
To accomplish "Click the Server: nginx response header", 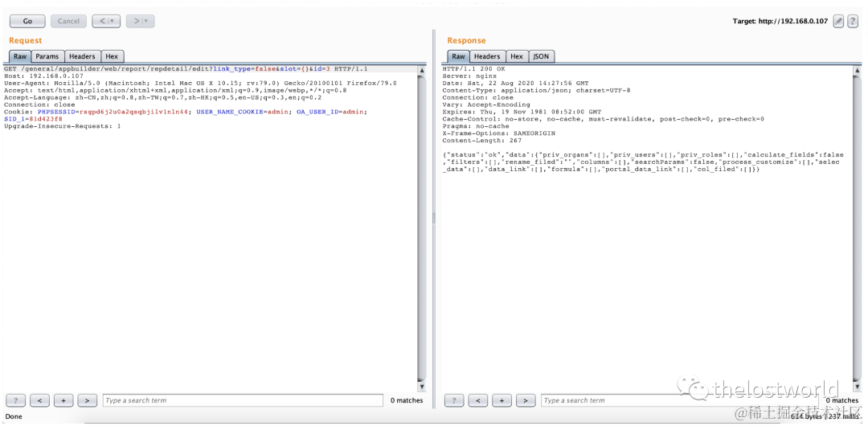I will (469, 76).
